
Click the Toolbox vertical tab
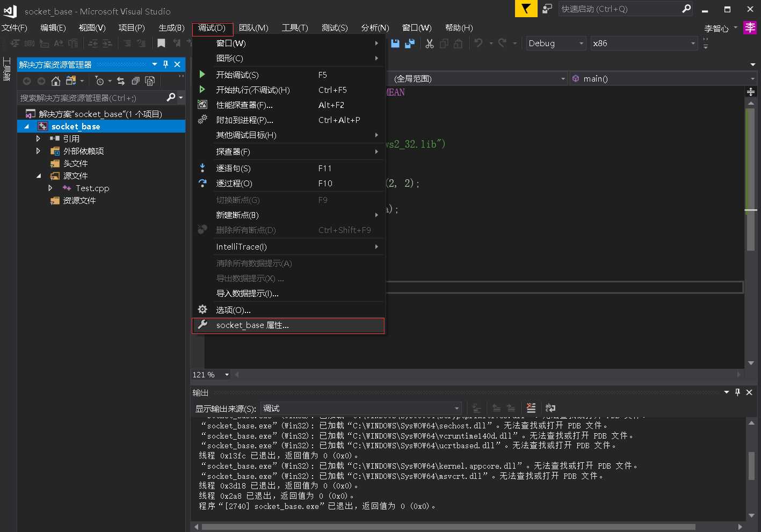6,69
